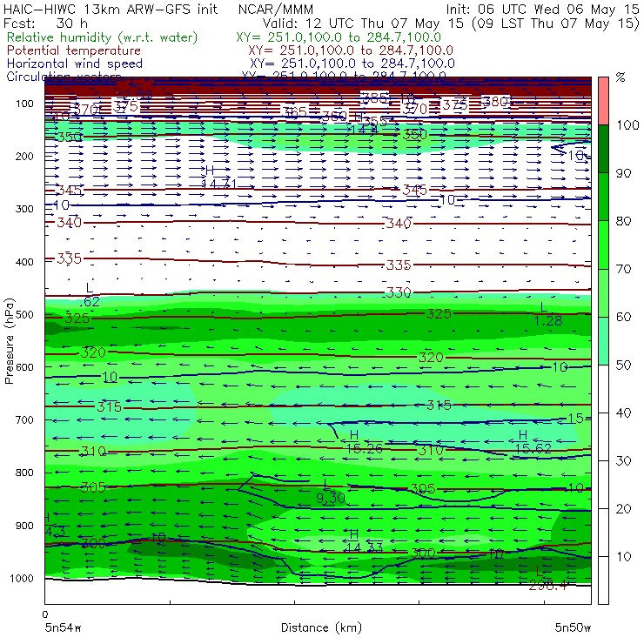Click the '5n50w' end location label

(x=573, y=627)
